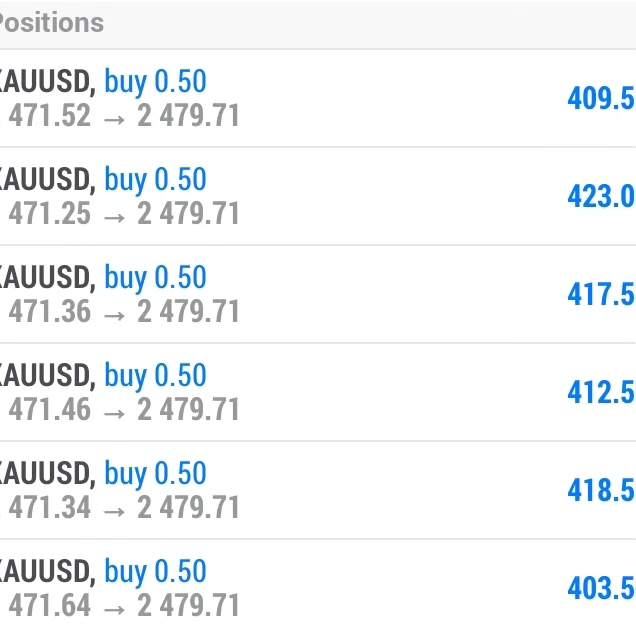Click the price line starting 471.34

123,508
